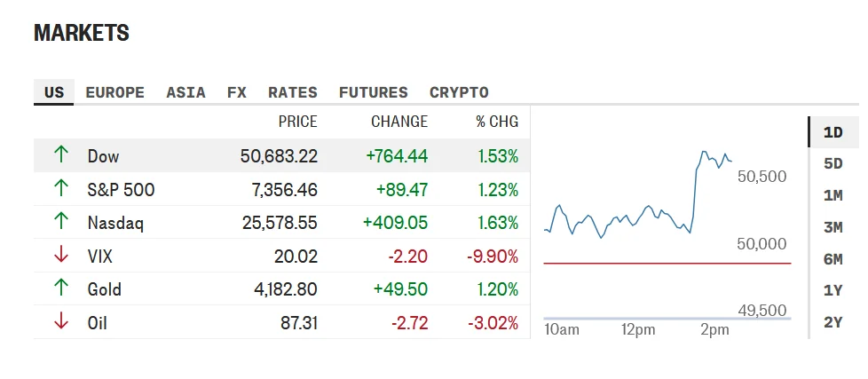Switch to the FUTURES tab

click(373, 92)
